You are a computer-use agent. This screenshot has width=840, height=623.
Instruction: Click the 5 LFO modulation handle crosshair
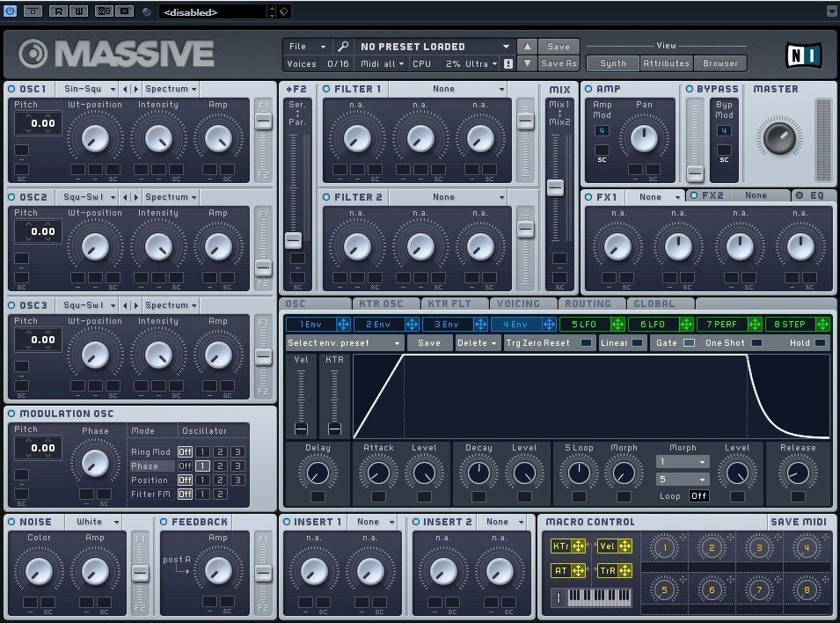coord(617,325)
